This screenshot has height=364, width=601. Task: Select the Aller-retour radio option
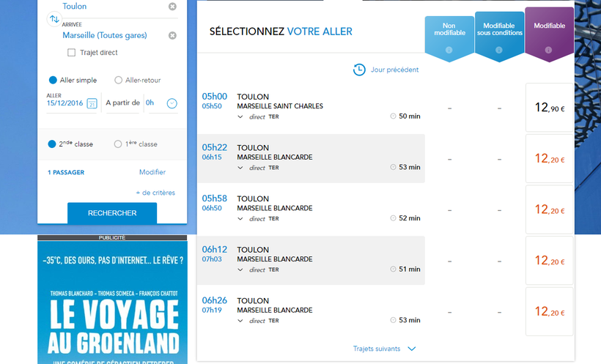pyautogui.click(x=119, y=81)
